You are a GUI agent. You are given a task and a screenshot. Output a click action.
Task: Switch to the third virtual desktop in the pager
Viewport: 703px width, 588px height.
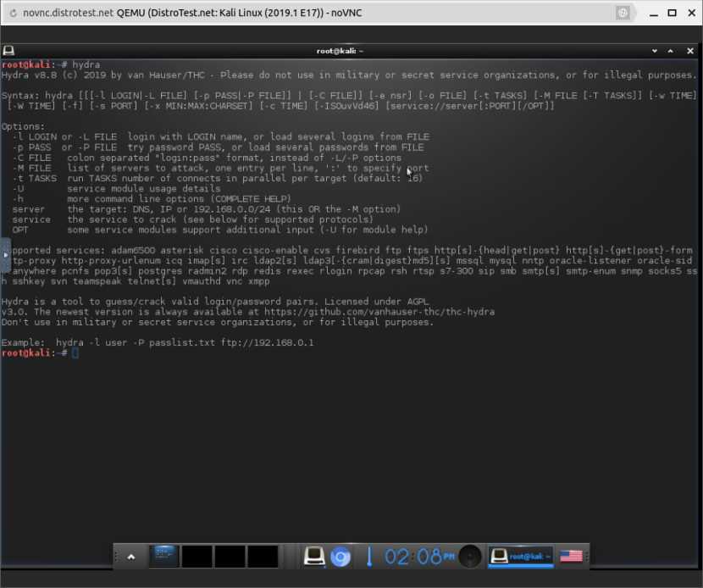[230, 557]
